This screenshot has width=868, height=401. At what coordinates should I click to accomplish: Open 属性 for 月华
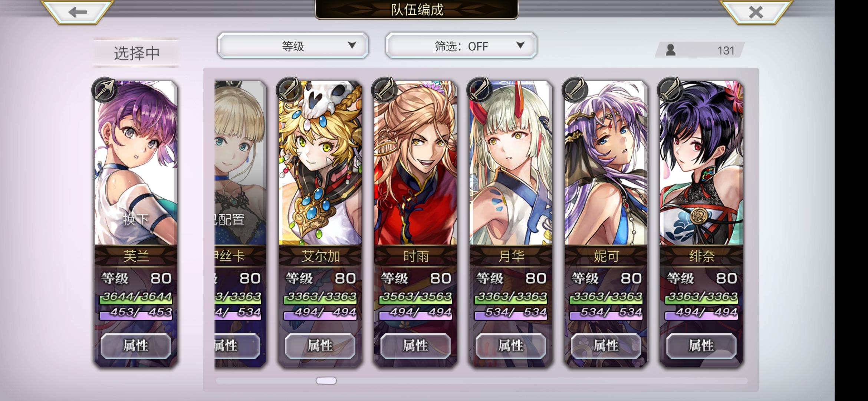[x=511, y=346]
